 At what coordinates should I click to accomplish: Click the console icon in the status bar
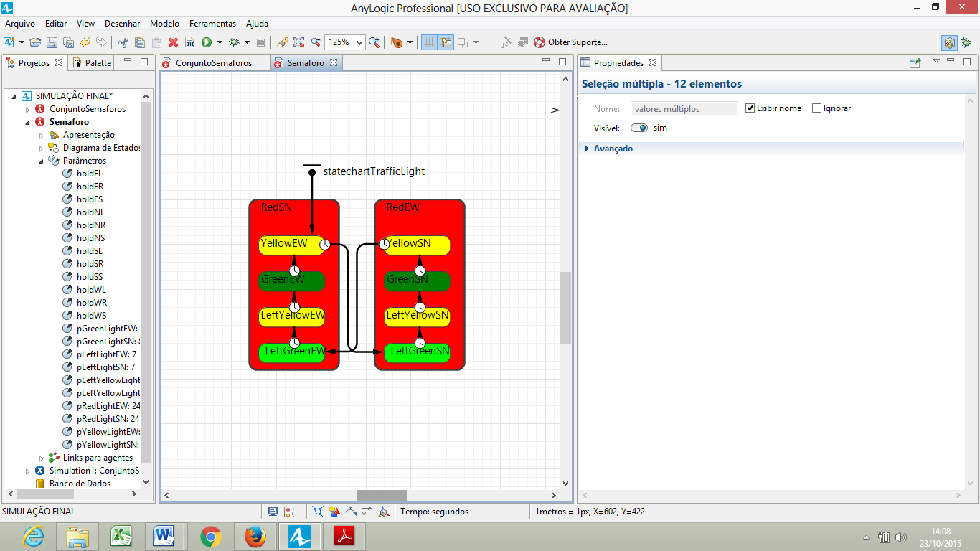273,511
